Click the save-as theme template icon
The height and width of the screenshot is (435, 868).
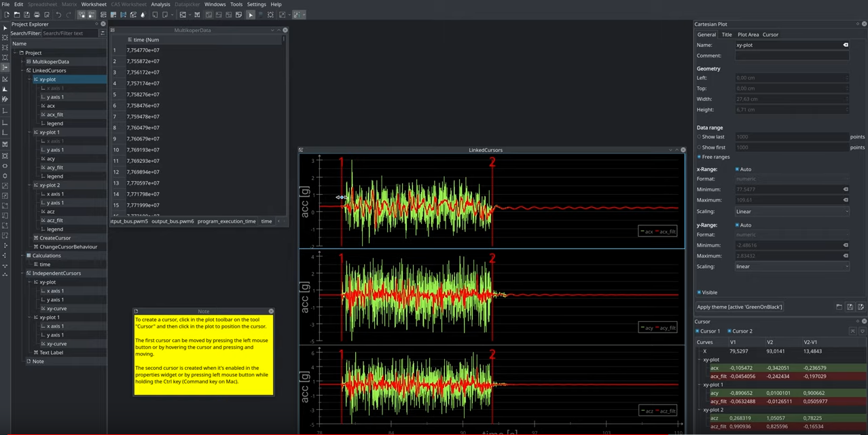(x=861, y=307)
